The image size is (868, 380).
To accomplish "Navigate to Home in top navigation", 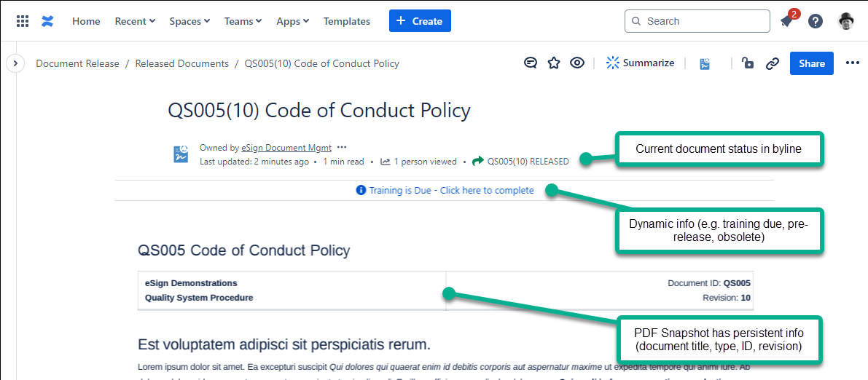I will [x=86, y=21].
